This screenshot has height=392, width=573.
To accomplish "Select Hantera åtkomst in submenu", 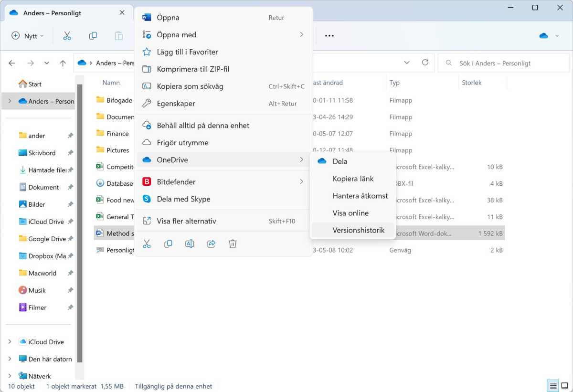I will (353, 196).
